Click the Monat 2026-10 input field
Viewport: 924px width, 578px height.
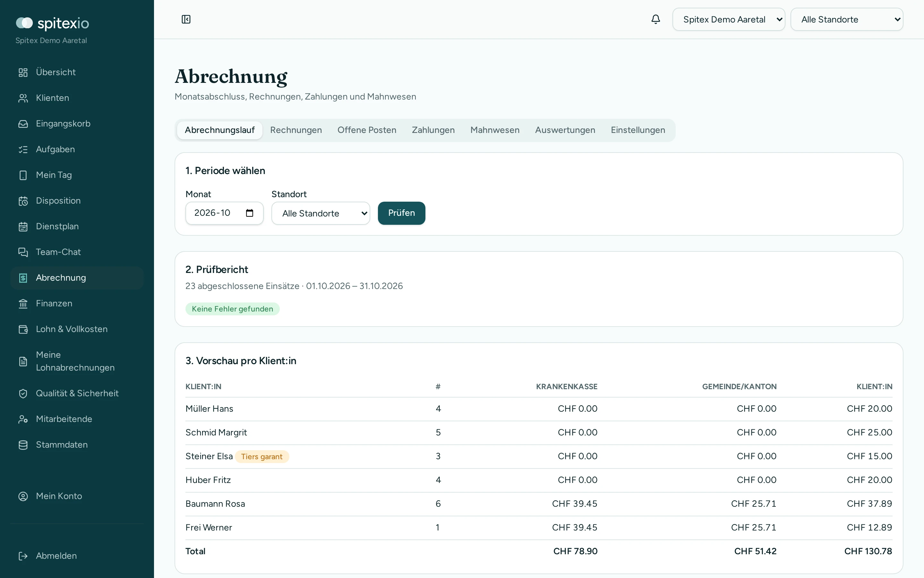pyautogui.click(x=224, y=213)
